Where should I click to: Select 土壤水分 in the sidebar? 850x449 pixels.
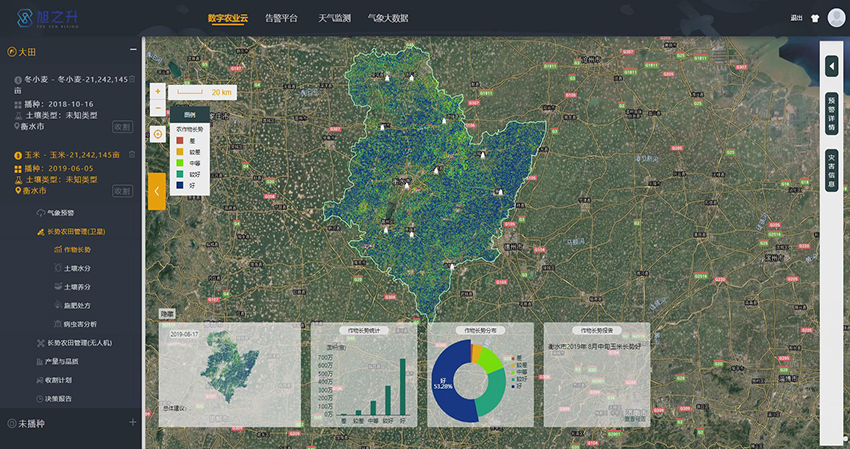point(78,268)
